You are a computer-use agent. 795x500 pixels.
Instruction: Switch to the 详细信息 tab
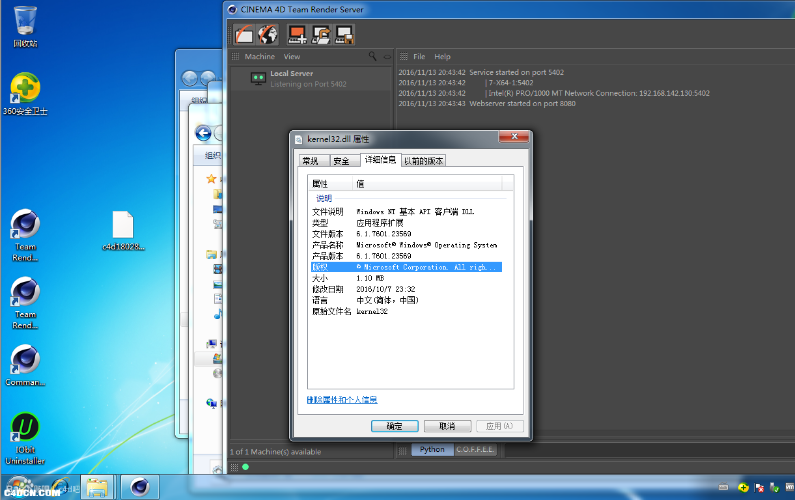click(x=380, y=160)
